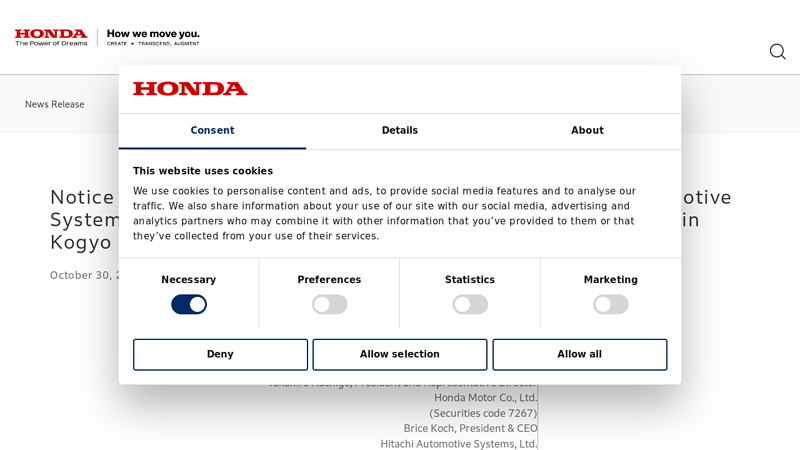Click the 'Honda Motor Co., Ltd.' text
800x450 pixels.
(x=485, y=398)
